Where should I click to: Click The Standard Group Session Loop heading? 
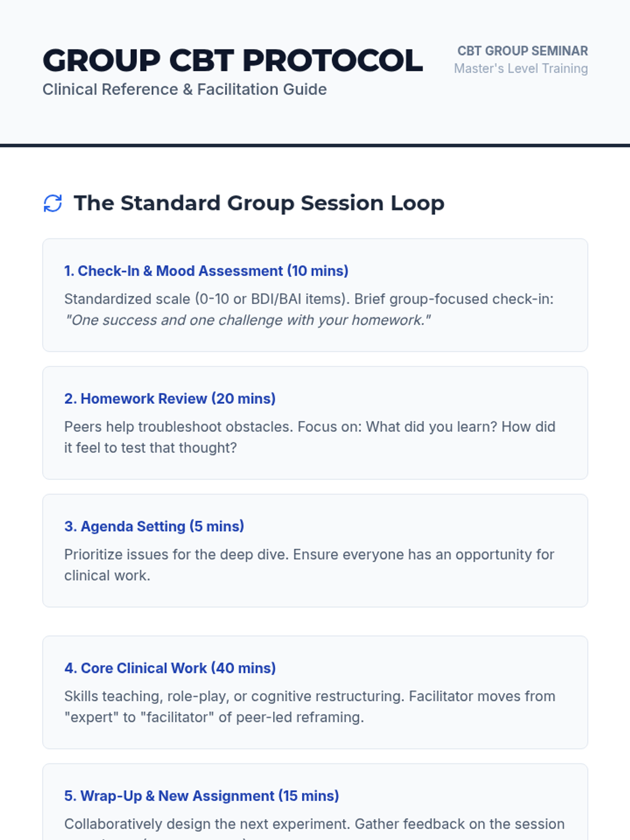tap(259, 203)
